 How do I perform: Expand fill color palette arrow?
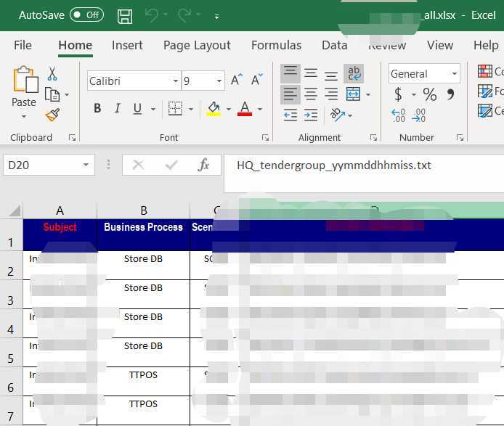pos(229,110)
